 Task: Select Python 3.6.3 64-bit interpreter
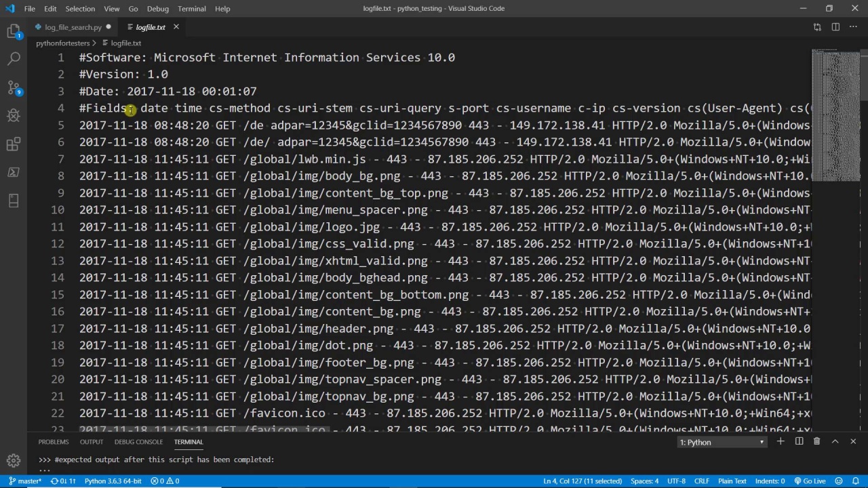(x=113, y=481)
